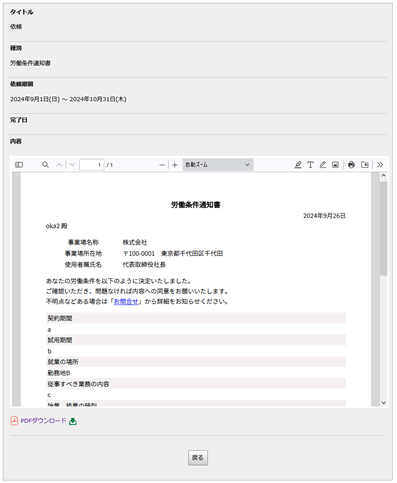Image resolution: width=397 pixels, height=483 pixels.
Task: Open the お問合せ link in document
Action: [126, 301]
